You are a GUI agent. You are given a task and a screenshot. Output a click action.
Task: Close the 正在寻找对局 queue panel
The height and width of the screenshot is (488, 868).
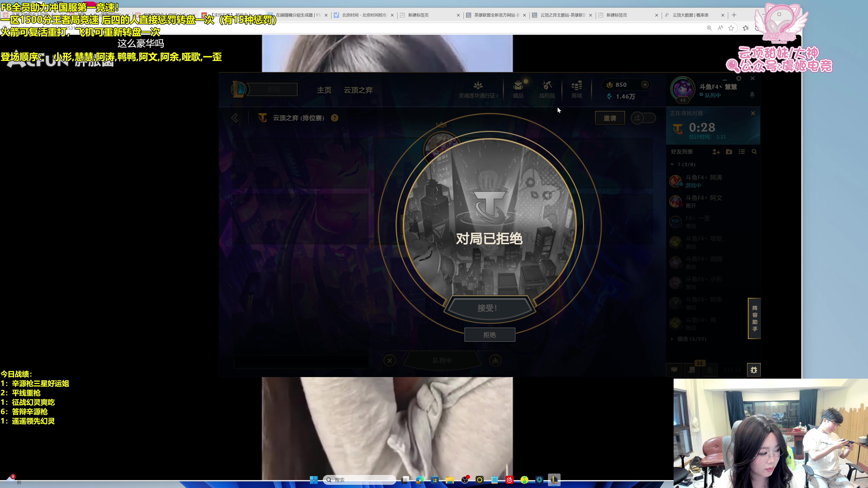click(x=753, y=113)
